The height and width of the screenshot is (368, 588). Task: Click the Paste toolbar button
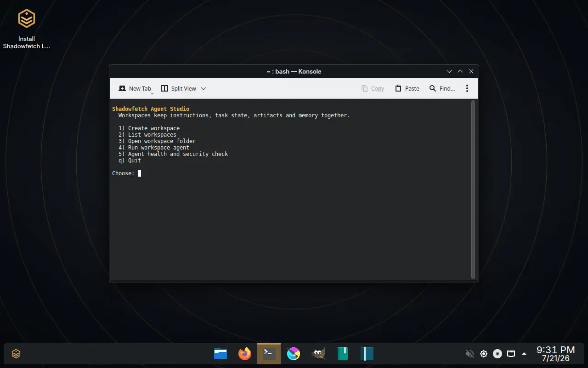point(407,88)
